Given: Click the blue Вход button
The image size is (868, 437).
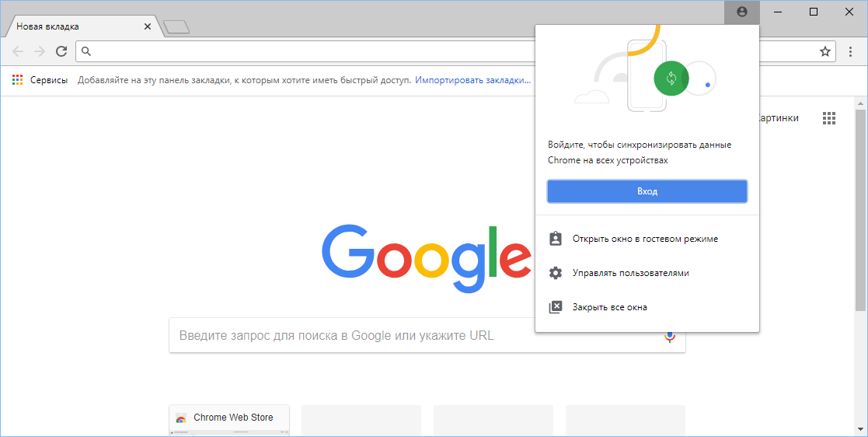Looking at the screenshot, I should coord(647,191).
